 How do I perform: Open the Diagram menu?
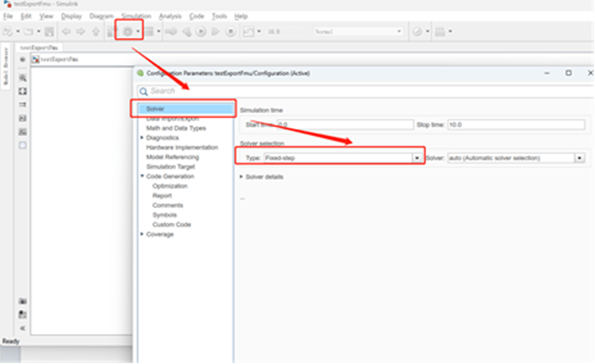(x=101, y=16)
